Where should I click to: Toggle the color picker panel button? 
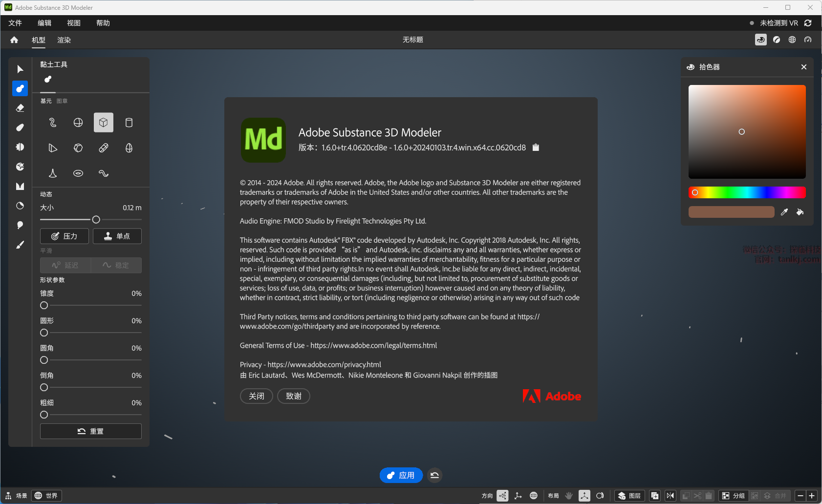pos(761,40)
